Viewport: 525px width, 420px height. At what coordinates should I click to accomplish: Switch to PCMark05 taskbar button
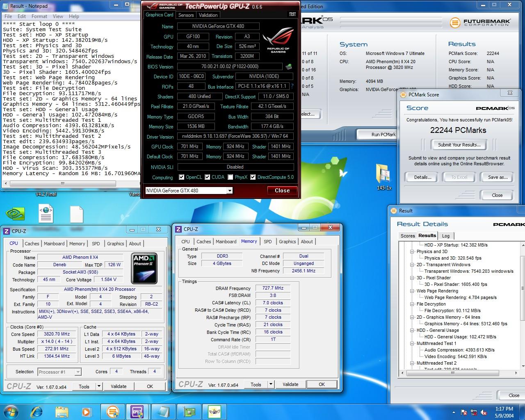[x=112, y=411]
